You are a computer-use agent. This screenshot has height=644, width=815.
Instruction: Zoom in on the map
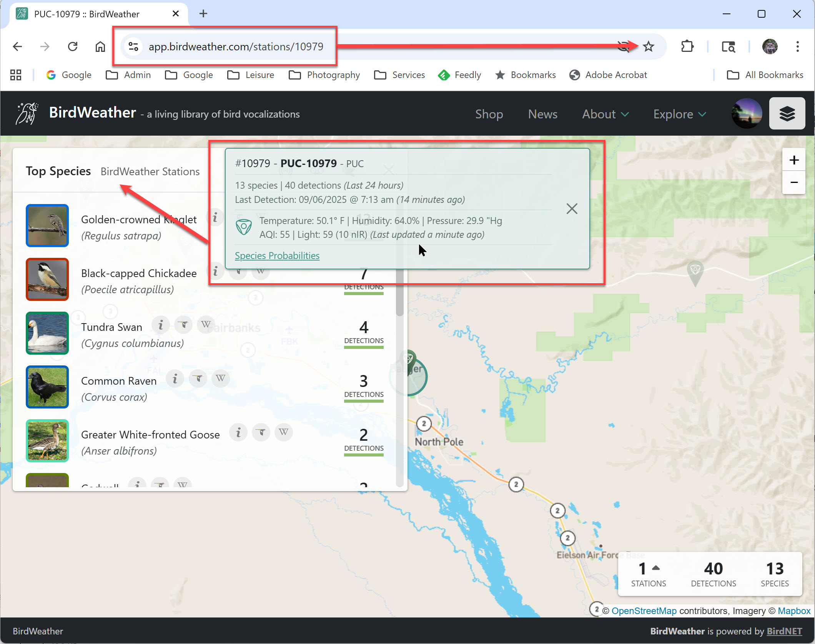coord(794,160)
